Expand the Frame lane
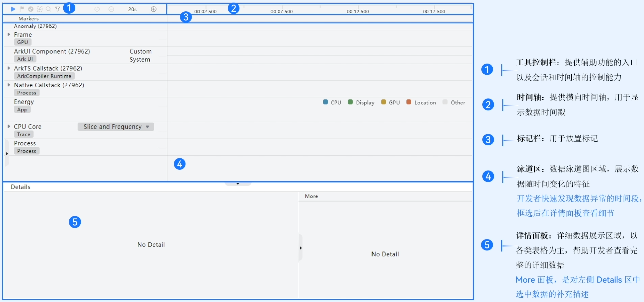644x302 pixels. tap(9, 34)
